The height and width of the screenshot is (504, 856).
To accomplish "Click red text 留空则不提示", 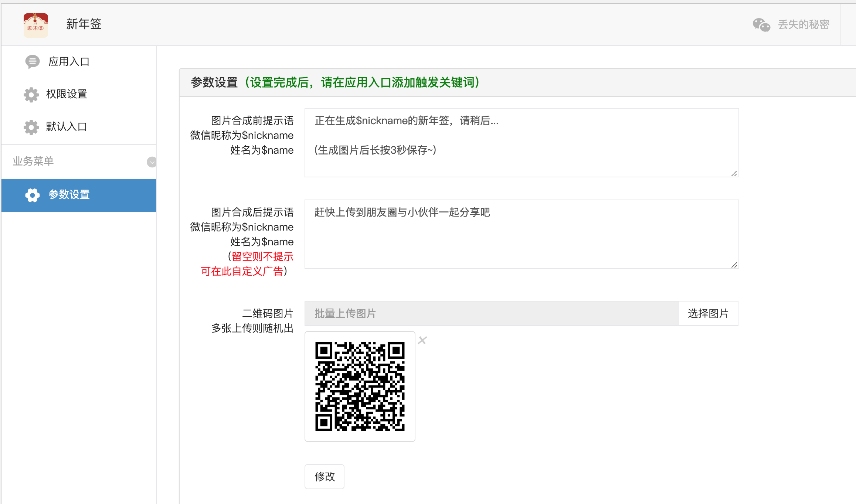I will tap(262, 256).
